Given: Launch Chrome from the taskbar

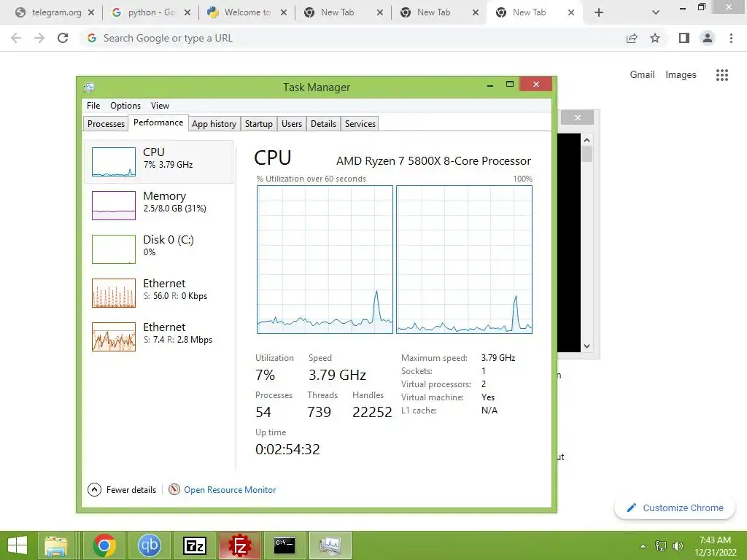Looking at the screenshot, I should [x=104, y=545].
